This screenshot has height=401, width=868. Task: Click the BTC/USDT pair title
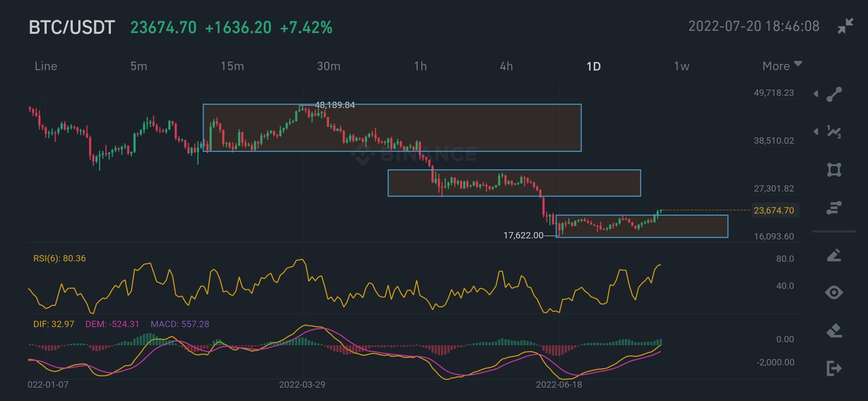click(x=72, y=27)
